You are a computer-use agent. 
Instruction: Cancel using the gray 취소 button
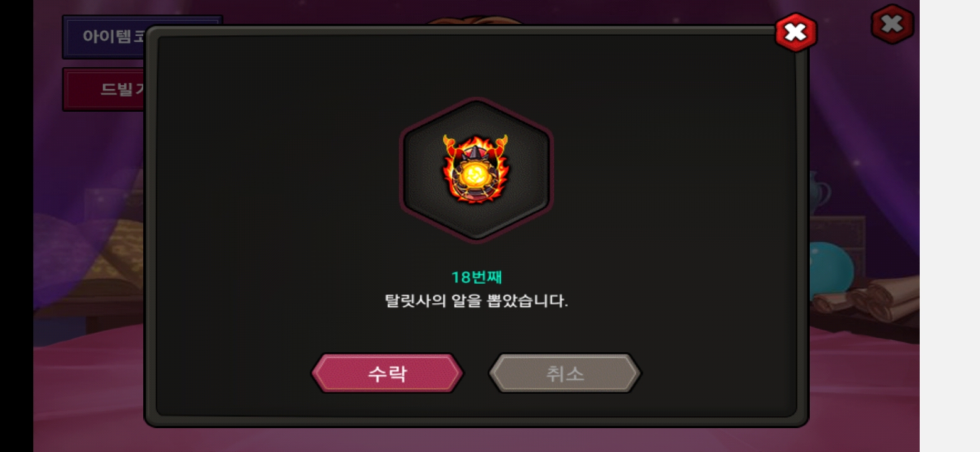point(565,374)
